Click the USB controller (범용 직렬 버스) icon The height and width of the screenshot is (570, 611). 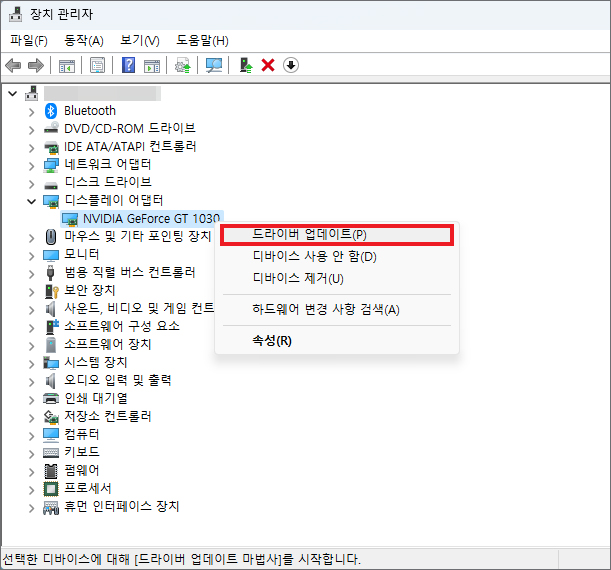coord(50,272)
